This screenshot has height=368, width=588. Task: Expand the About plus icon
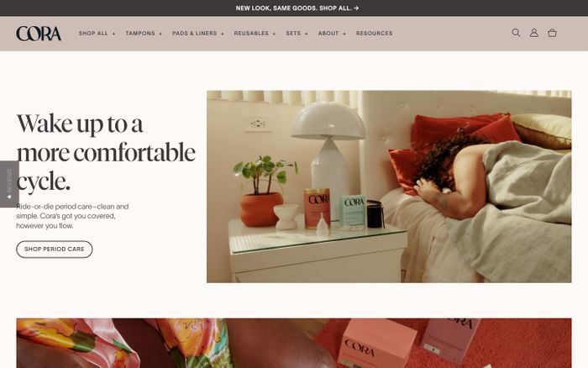coord(344,34)
